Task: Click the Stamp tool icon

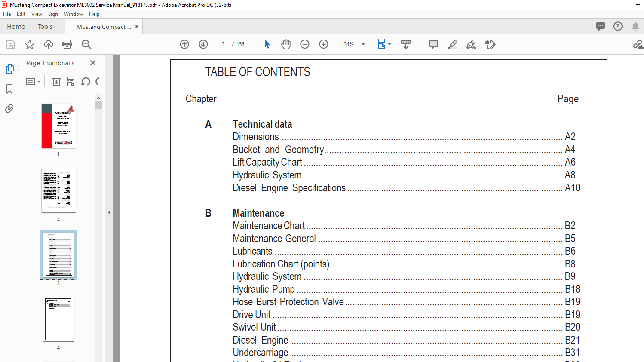Action: click(x=491, y=44)
